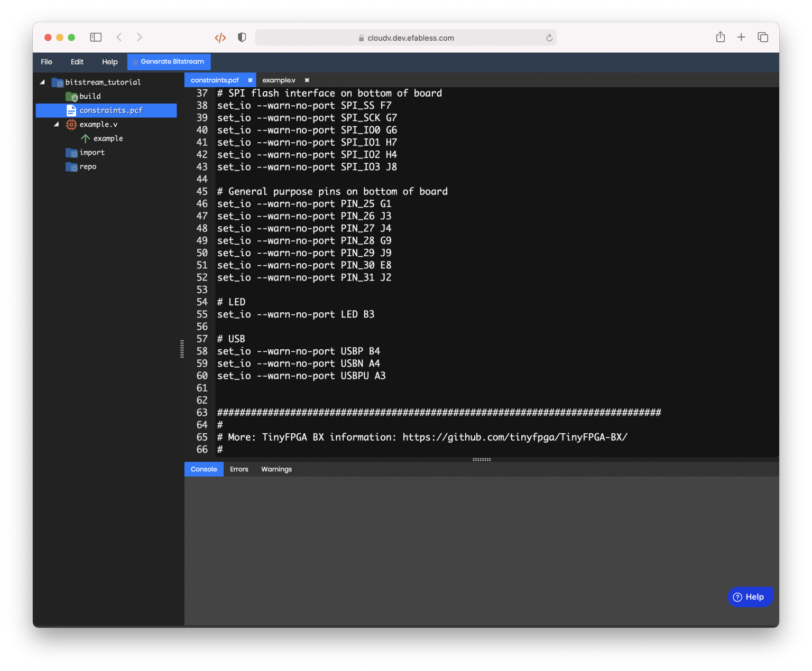This screenshot has height=671, width=812.
Task: Click the privacy shield icon
Action: click(x=242, y=38)
